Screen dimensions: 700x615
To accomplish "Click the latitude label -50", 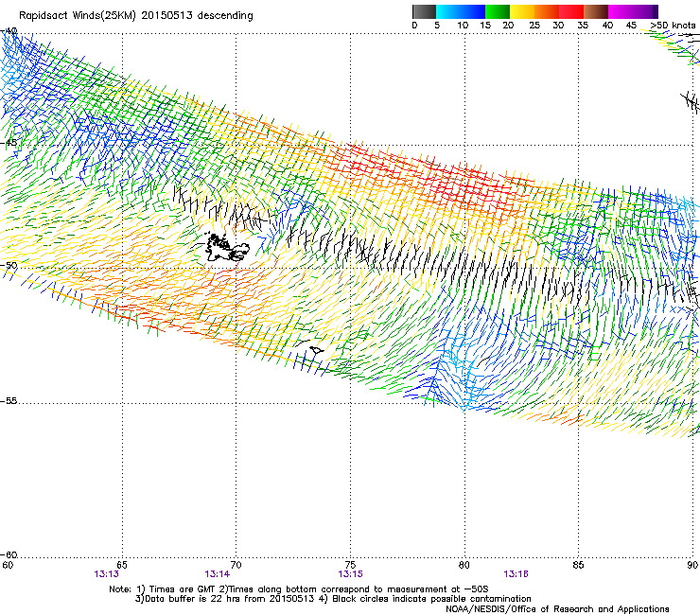I will click(x=9, y=266).
